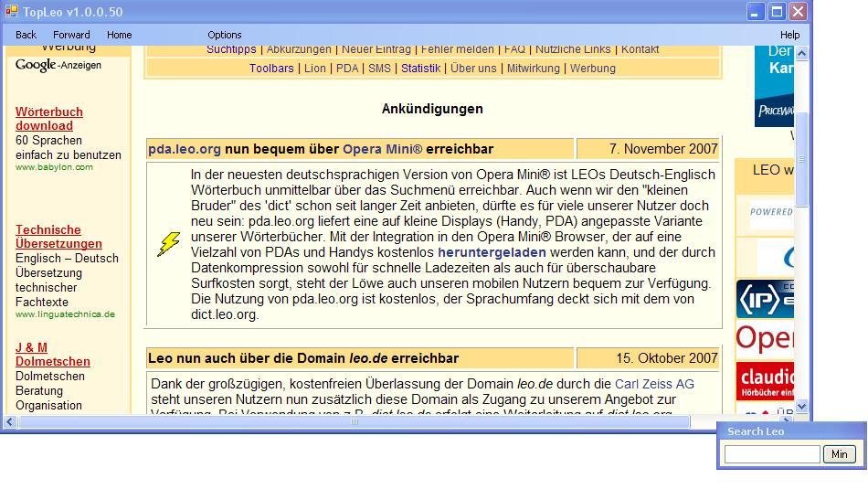Viewport: 868px width, 489px height.
Task: Visit www.babylon.com ad URL
Action: (x=54, y=167)
